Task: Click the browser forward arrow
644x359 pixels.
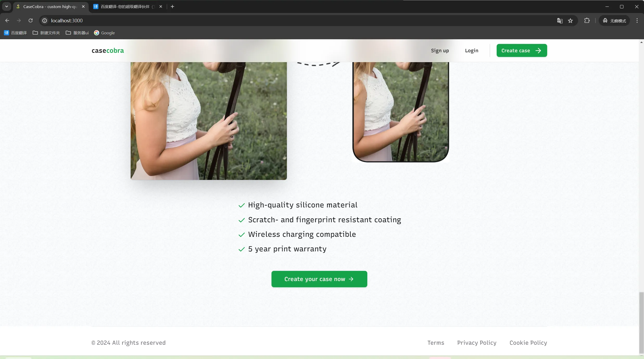Action: click(x=19, y=21)
